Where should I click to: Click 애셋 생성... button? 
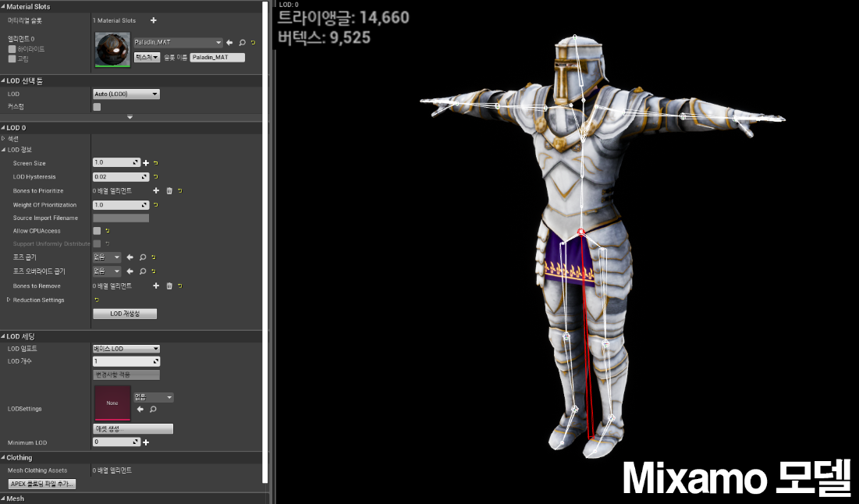pos(133,429)
